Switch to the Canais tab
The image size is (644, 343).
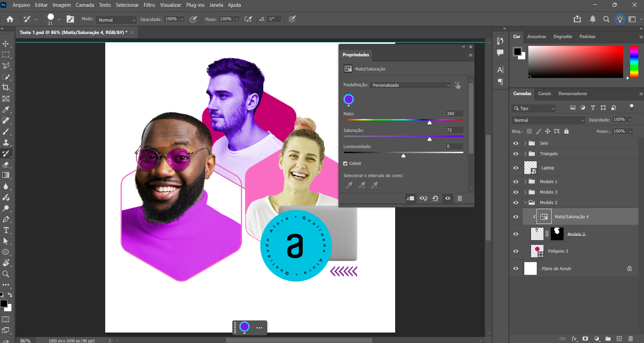coord(544,94)
